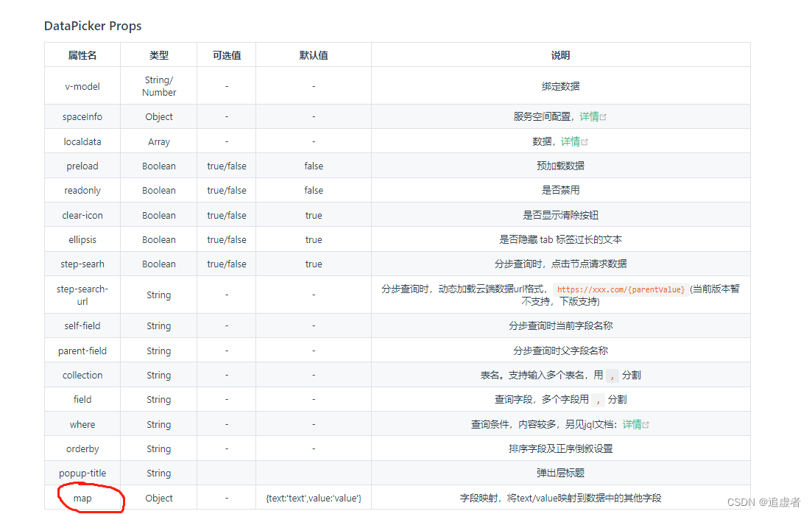Click external-link icon beside where row 详情
Screen dimensions: 812x514
pos(646,424)
